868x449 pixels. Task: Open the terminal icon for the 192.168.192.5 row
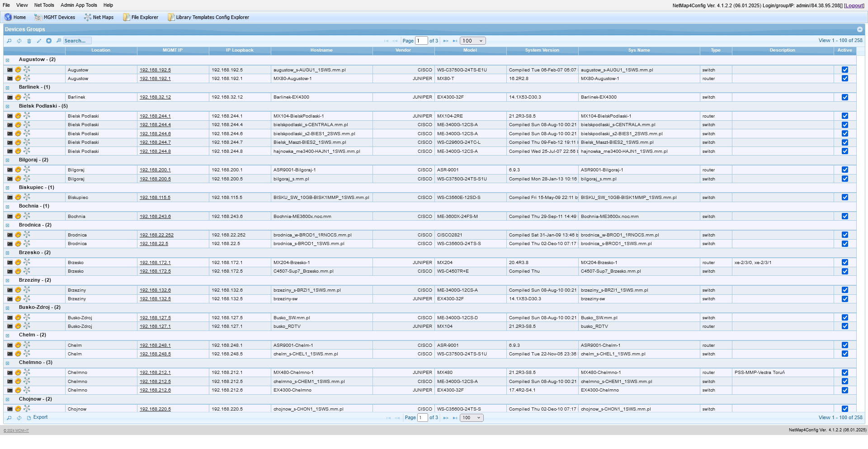(10, 70)
